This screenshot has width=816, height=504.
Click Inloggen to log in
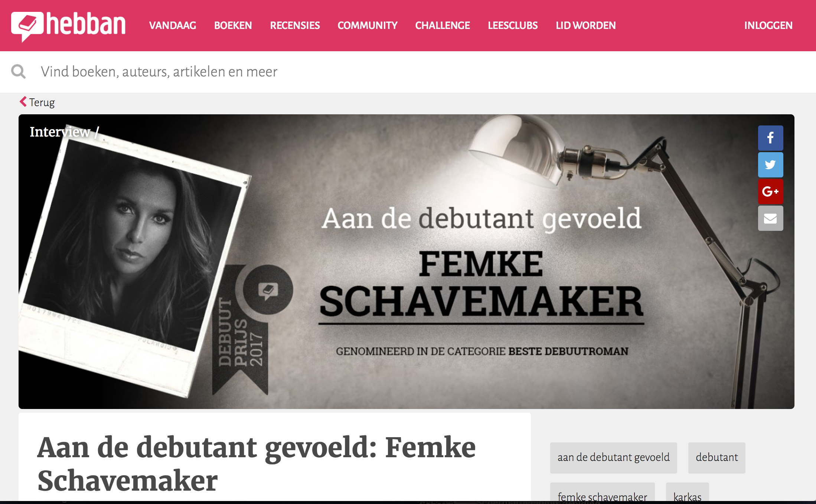click(768, 25)
